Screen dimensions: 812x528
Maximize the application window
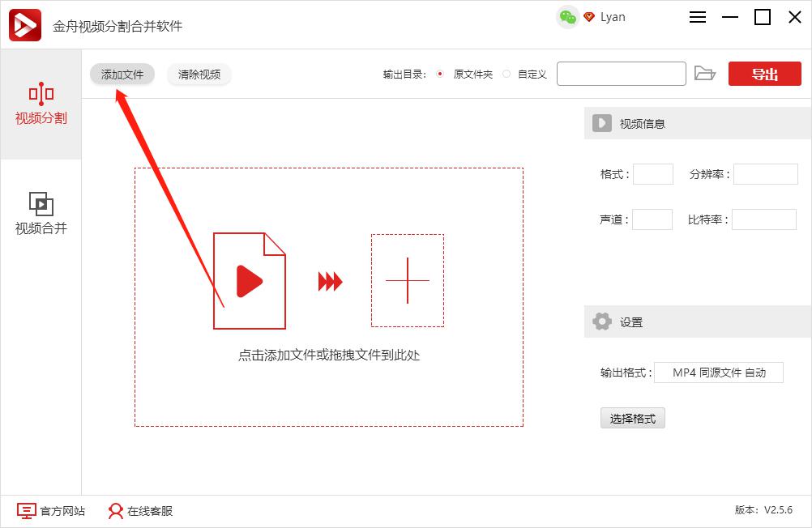tap(763, 17)
